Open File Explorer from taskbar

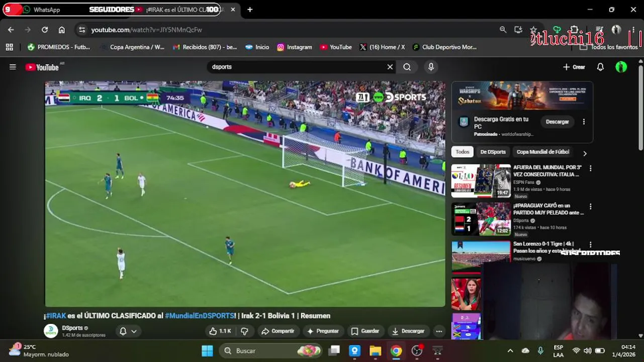click(376, 351)
